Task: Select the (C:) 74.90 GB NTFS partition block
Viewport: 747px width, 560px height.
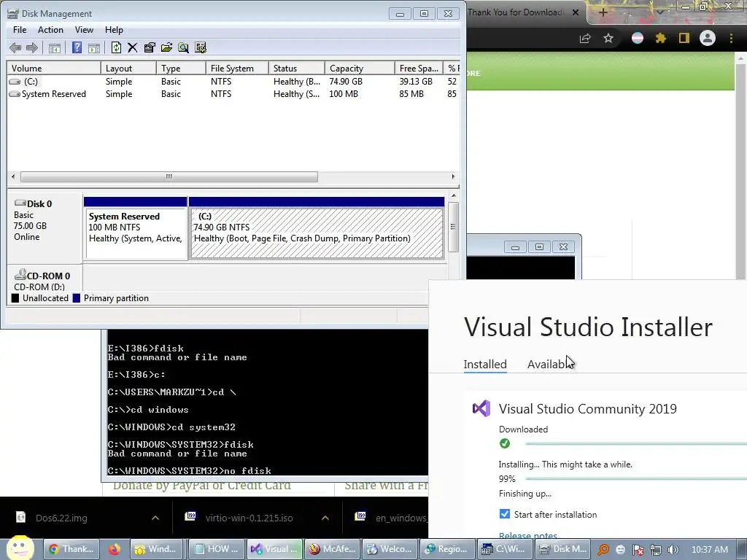Action: coord(317,228)
